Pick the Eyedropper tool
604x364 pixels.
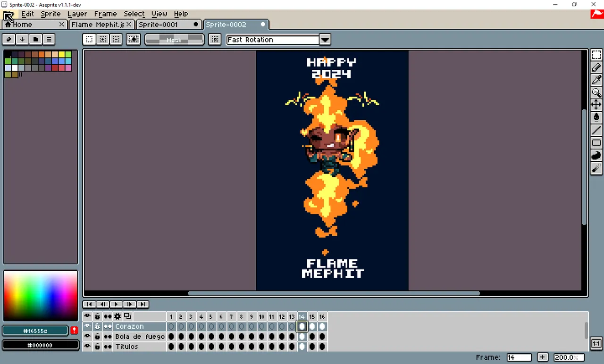[596, 80]
